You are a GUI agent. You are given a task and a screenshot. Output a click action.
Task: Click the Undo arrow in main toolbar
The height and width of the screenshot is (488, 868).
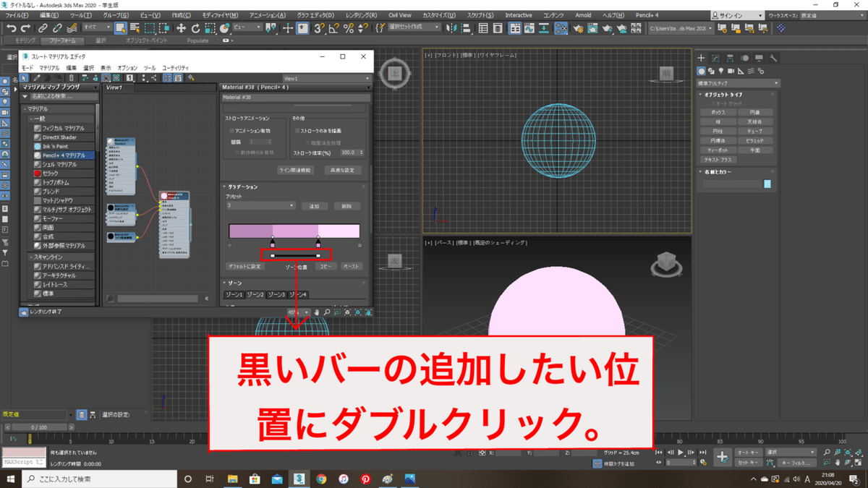pos(10,28)
